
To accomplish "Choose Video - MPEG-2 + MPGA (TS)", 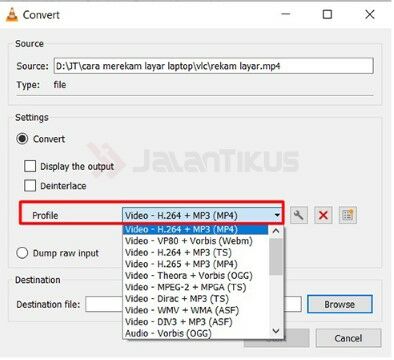I will [195, 287].
